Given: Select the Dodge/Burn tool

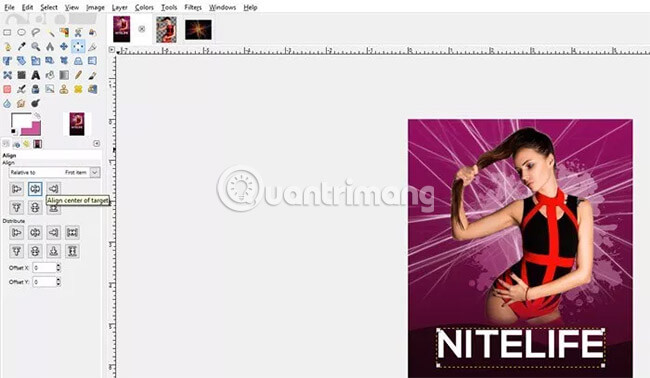Looking at the screenshot, I should point(36,103).
